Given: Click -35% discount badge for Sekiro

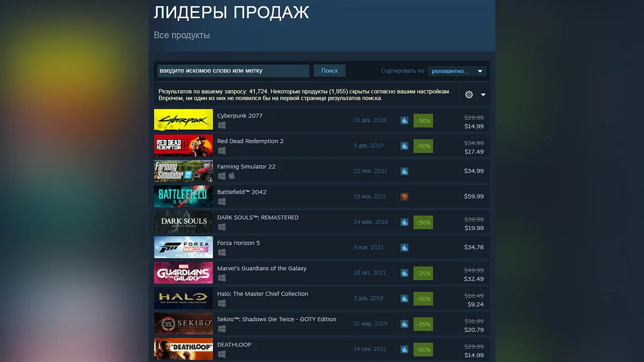Looking at the screenshot, I should (423, 324).
